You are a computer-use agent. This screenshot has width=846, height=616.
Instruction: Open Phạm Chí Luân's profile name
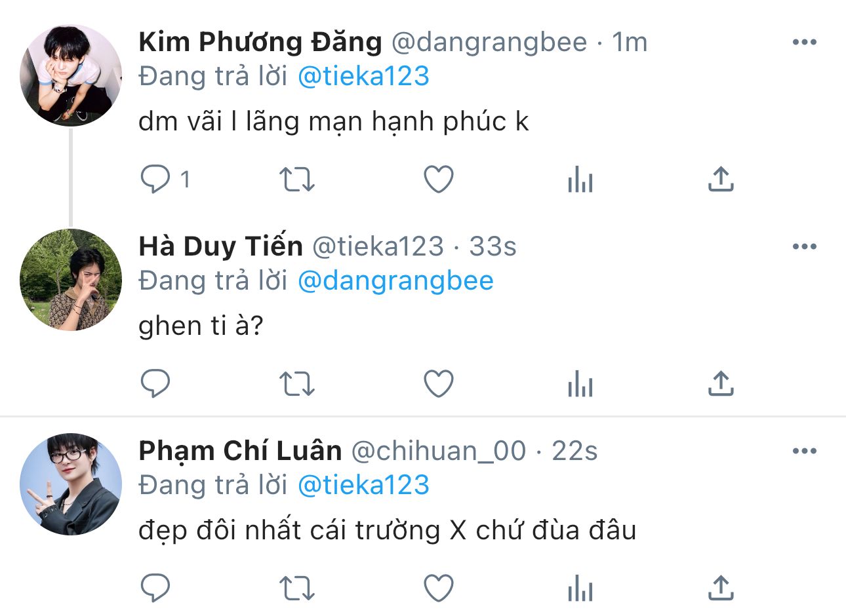(x=240, y=451)
